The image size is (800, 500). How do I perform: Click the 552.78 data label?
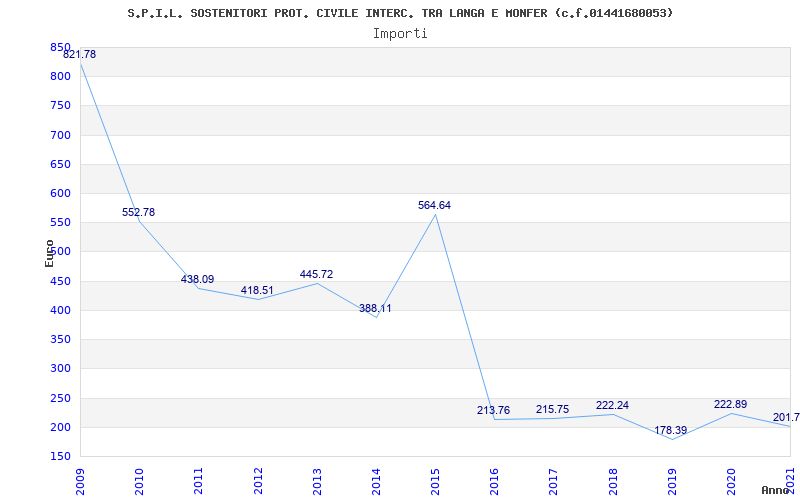pos(138,213)
